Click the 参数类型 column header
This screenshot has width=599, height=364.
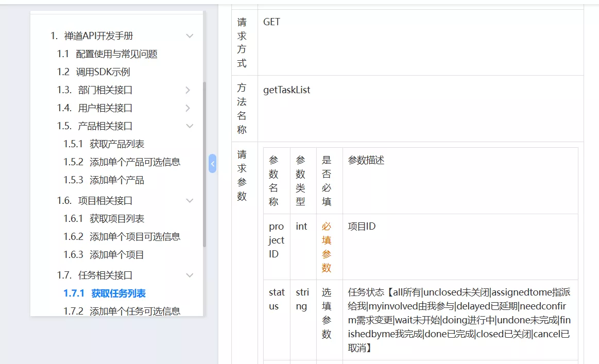[301, 181]
